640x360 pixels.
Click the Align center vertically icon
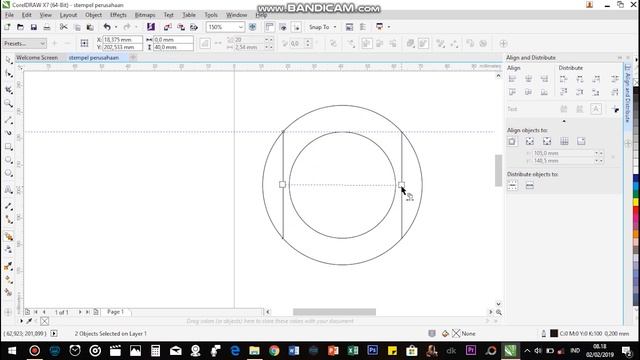[529, 92]
